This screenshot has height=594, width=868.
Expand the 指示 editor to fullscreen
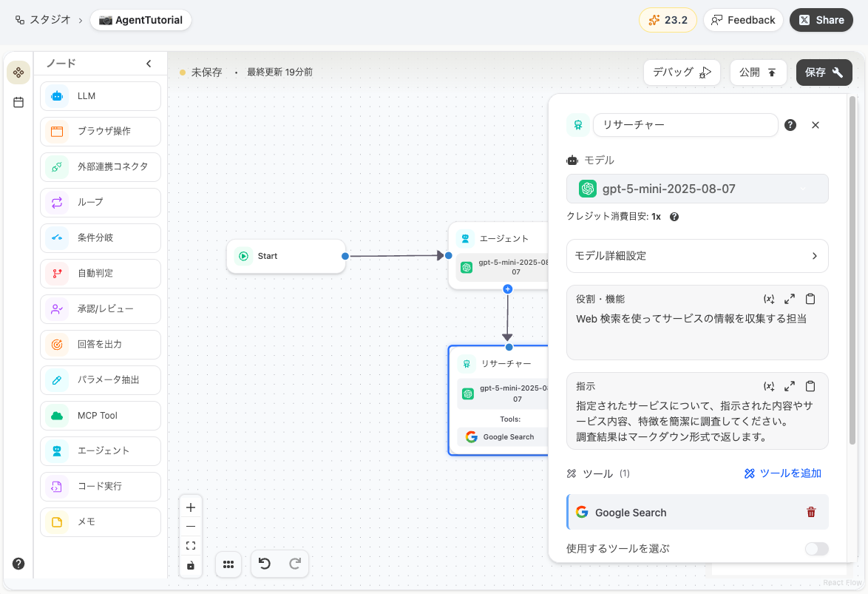(x=790, y=385)
